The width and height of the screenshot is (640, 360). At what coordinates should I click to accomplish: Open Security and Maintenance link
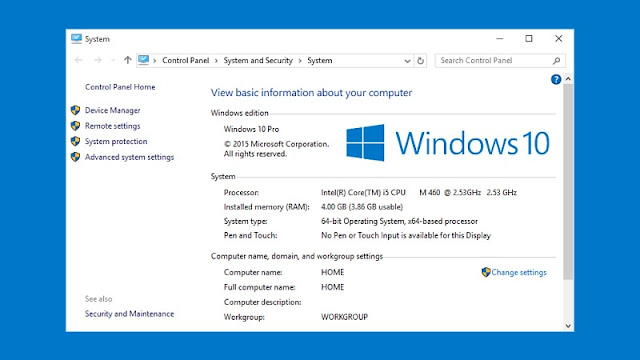click(129, 313)
